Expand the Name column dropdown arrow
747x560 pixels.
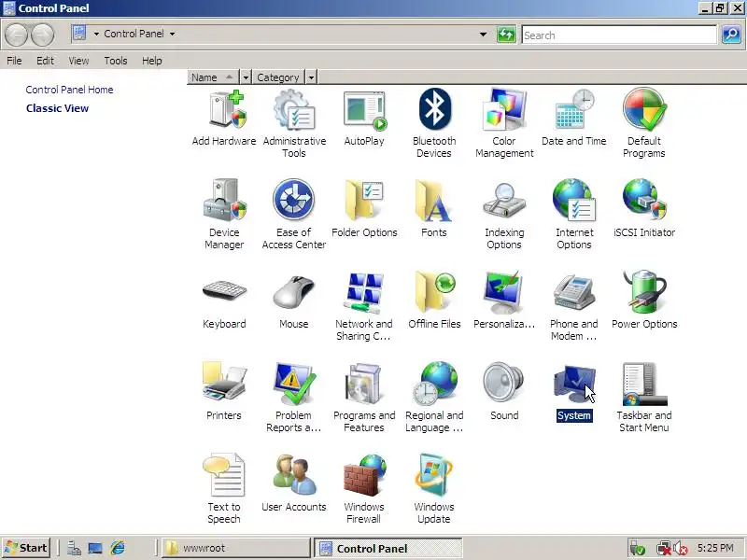click(x=246, y=77)
